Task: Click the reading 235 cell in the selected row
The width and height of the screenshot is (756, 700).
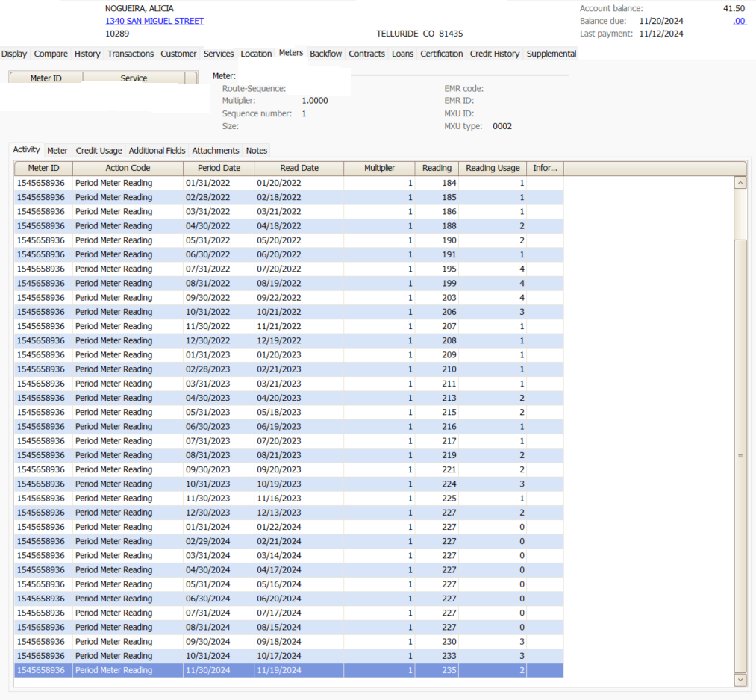Action: [437, 670]
